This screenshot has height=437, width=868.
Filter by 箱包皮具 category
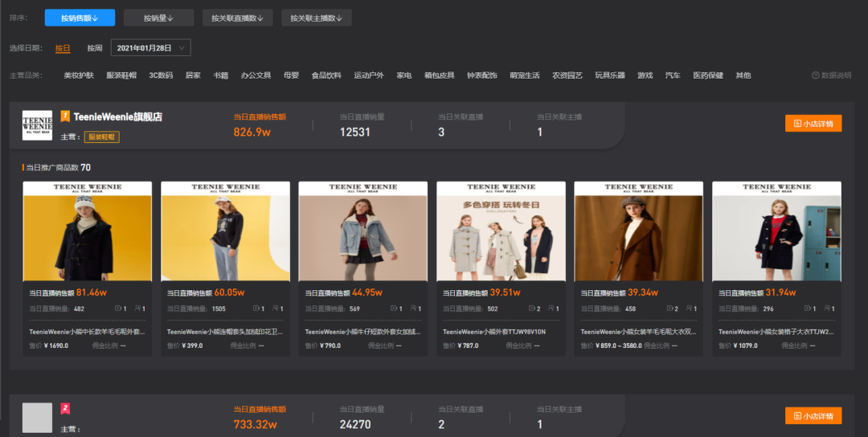point(440,76)
